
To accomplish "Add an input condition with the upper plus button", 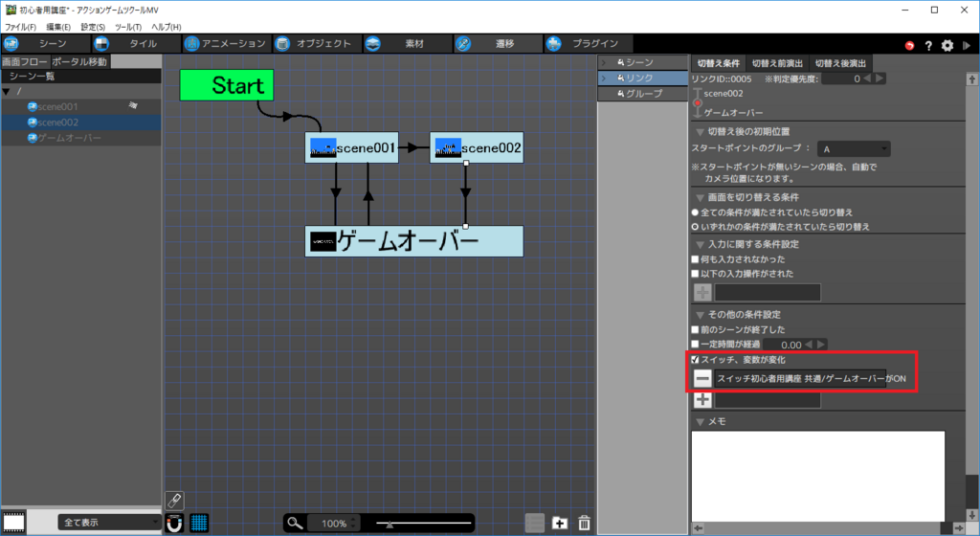I will click(x=702, y=292).
